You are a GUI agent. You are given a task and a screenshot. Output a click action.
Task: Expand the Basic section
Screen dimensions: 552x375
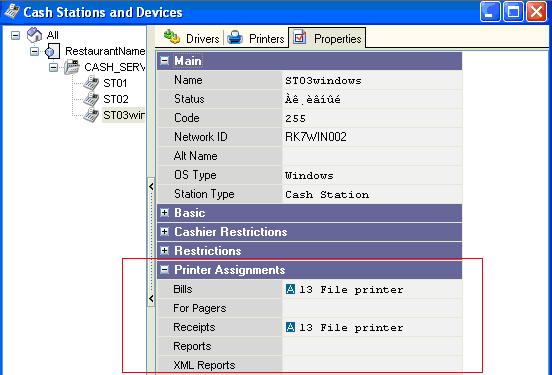[x=164, y=213]
